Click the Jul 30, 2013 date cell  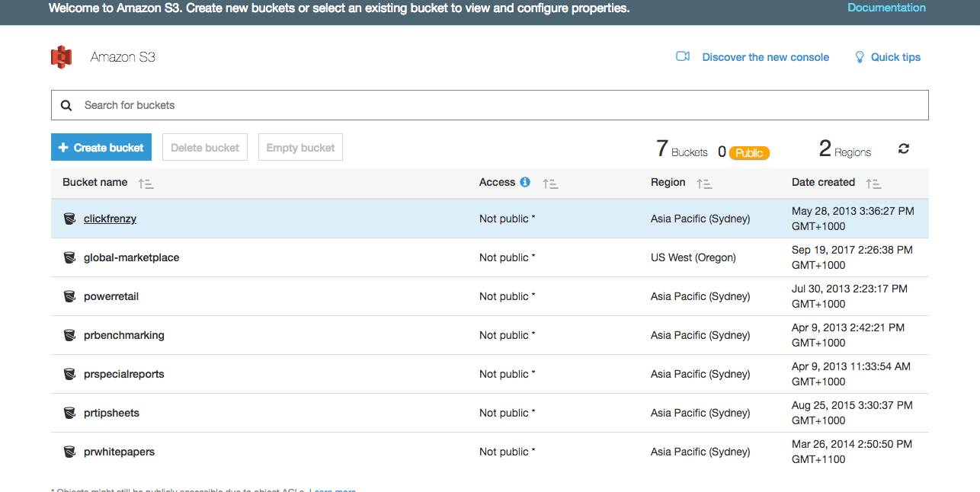(x=850, y=296)
